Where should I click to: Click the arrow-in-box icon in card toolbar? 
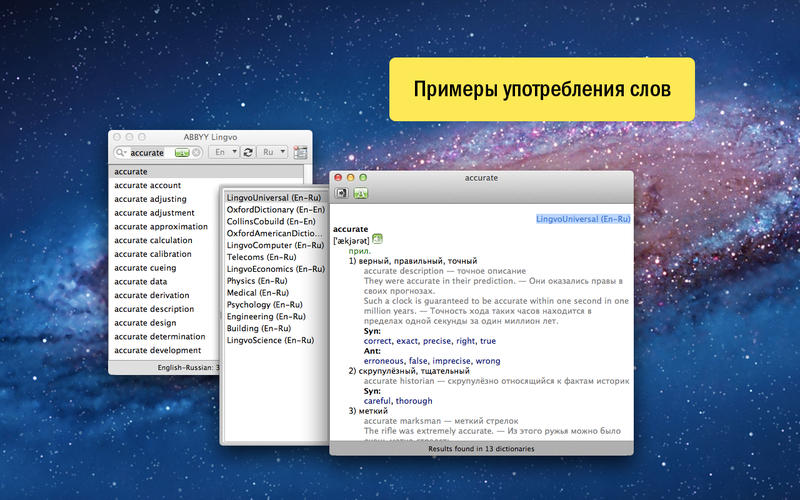tap(341, 193)
